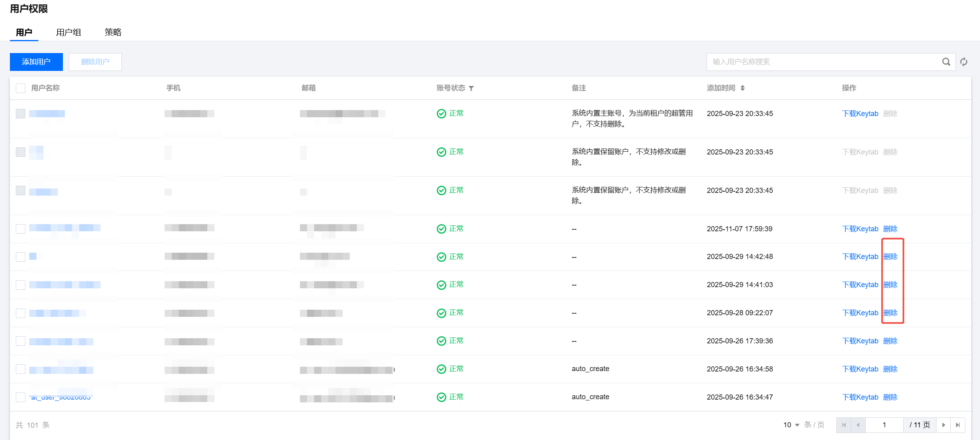Click the previous page arrow
980x440 pixels.
tap(858, 425)
